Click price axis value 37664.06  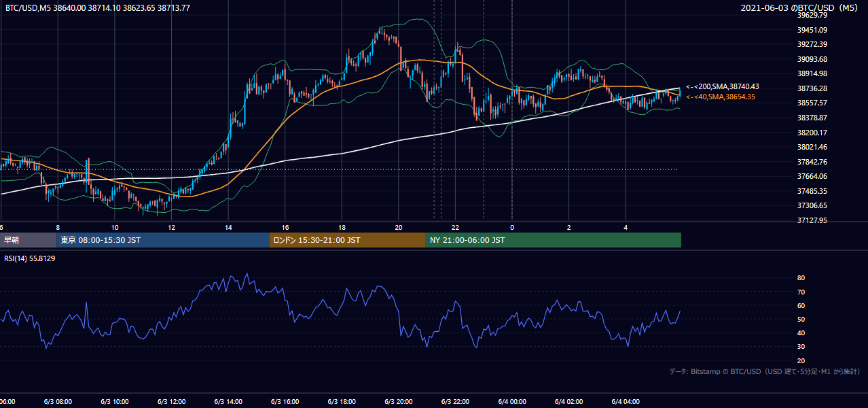click(x=812, y=176)
